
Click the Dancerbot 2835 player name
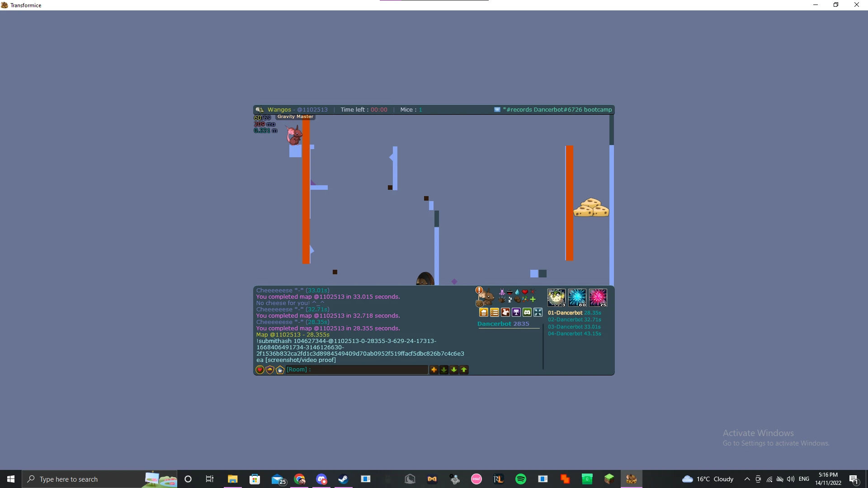503,324
